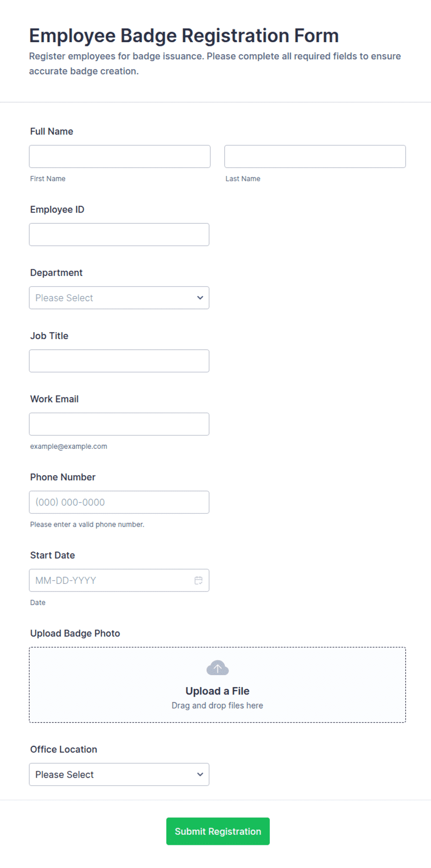
Task: Click the Work Email label
Action: tap(54, 399)
